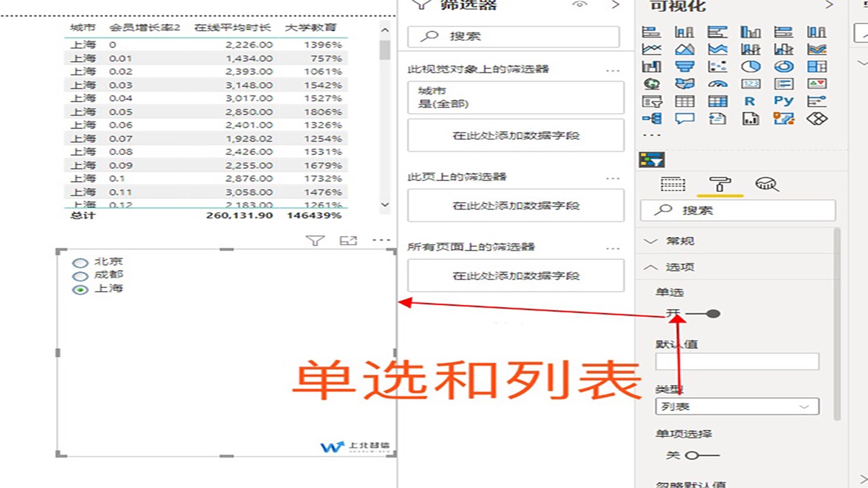Select the table visual icon
Screen dimensions: 868x488
tap(684, 101)
